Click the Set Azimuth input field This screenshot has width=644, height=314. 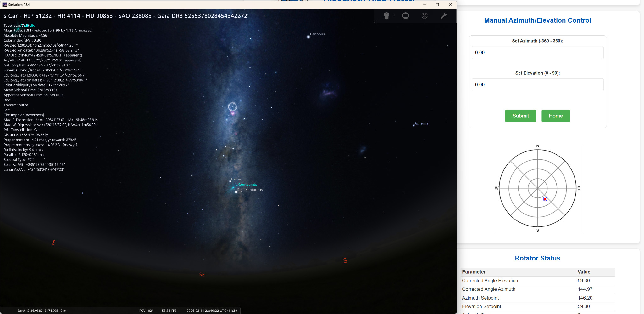tap(537, 53)
